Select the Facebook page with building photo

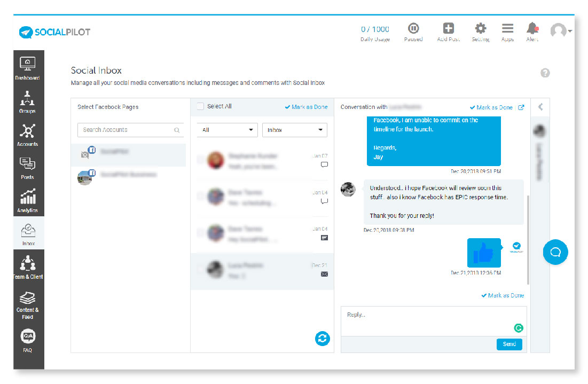tap(128, 177)
